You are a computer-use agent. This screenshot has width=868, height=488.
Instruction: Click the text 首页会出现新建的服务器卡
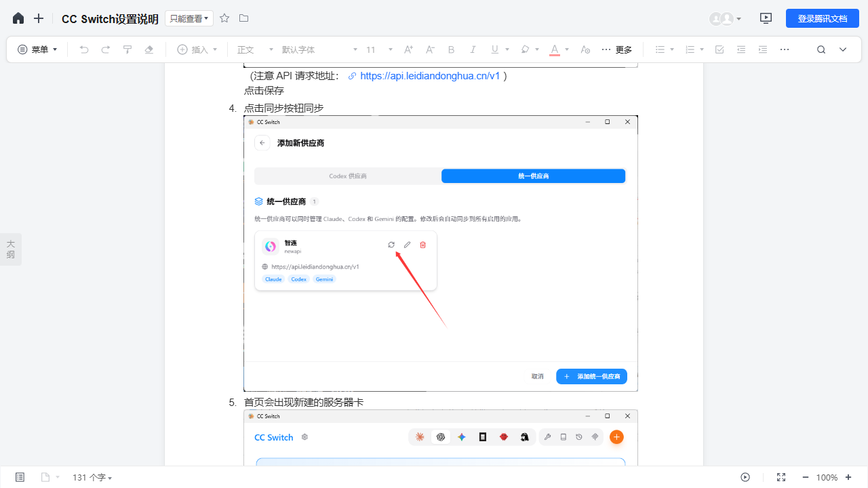(x=304, y=403)
